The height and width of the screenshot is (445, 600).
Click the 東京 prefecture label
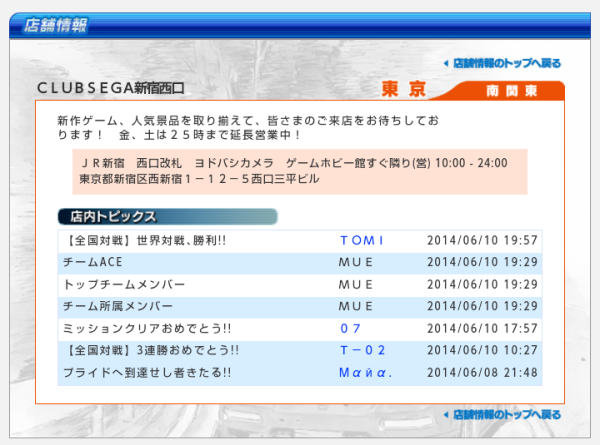404,89
